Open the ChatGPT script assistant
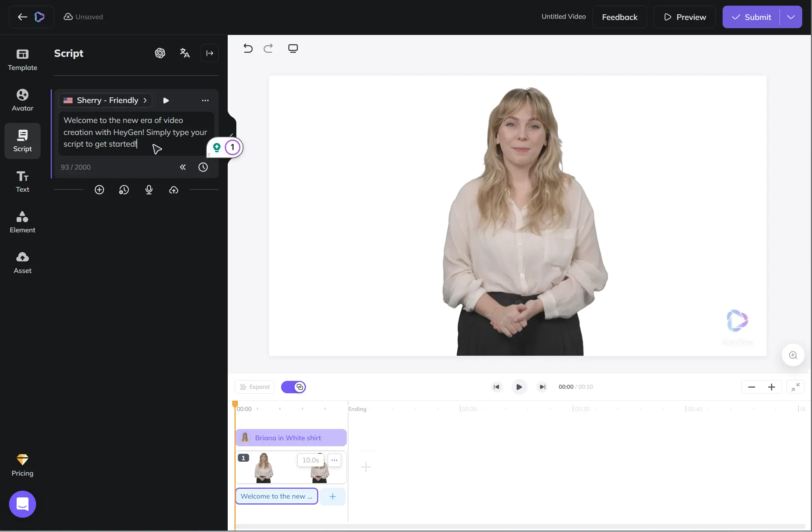This screenshot has width=812, height=532. (160, 53)
